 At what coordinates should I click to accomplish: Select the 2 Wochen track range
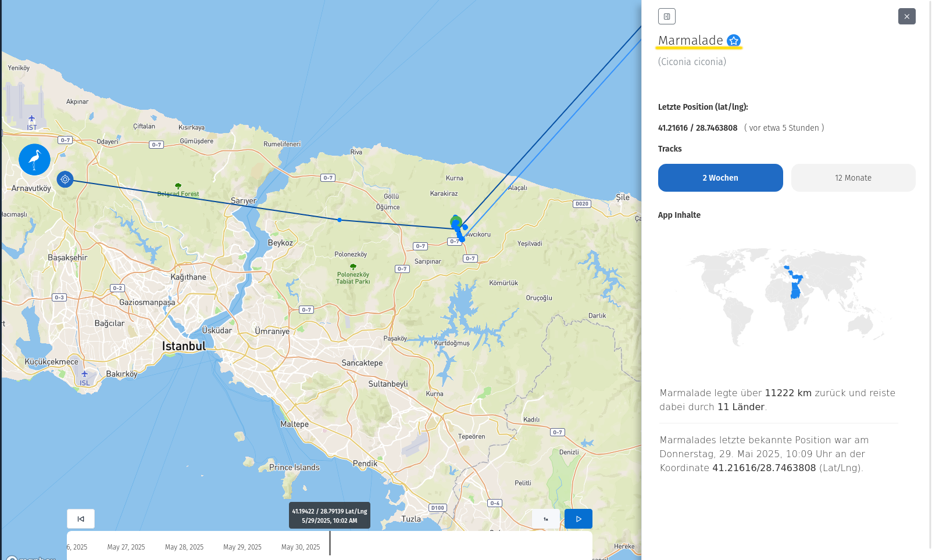pos(720,178)
